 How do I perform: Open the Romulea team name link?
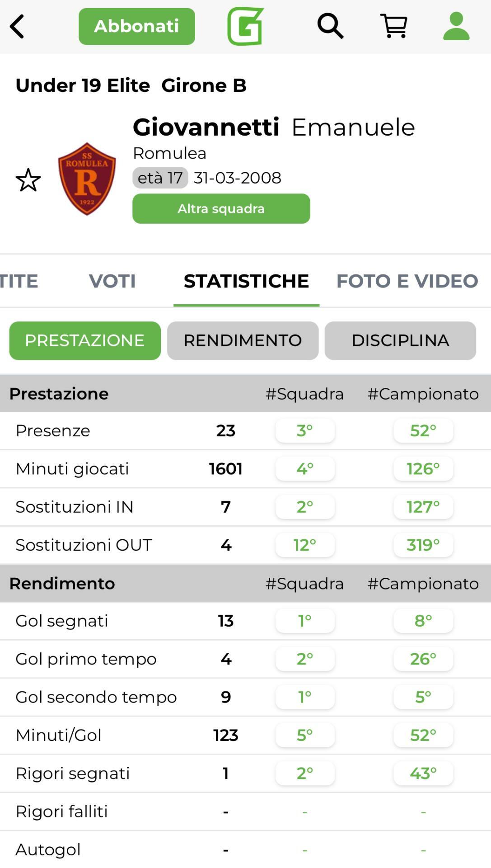[x=169, y=153]
